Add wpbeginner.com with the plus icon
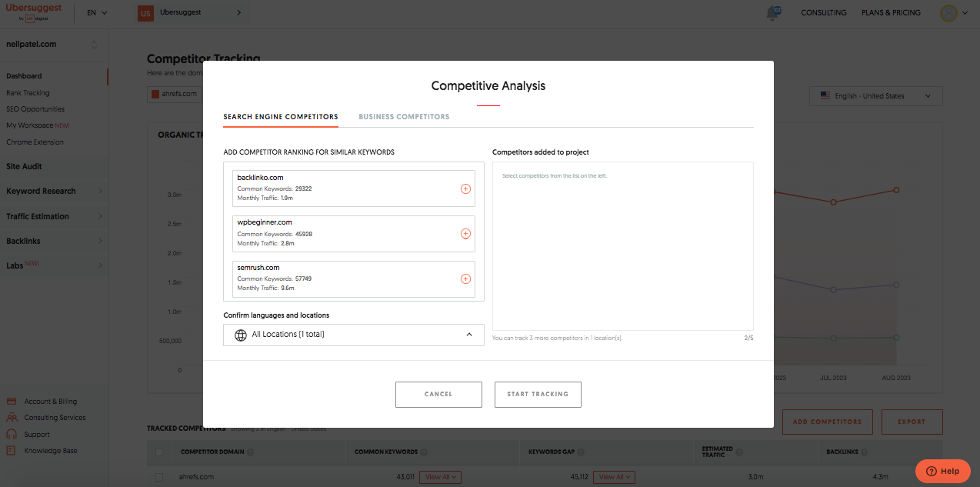The image size is (980, 487). coord(465,234)
